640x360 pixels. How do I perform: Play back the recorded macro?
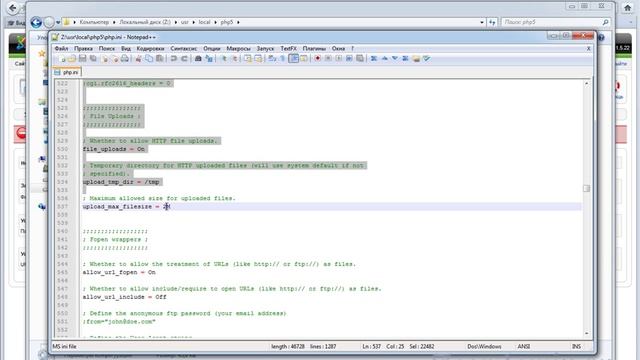coord(339,59)
